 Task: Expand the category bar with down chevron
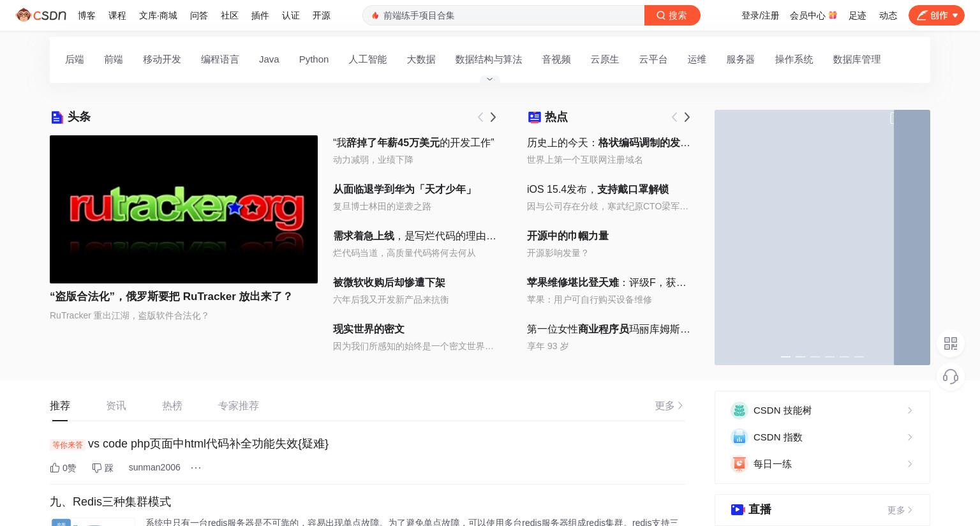(490, 79)
